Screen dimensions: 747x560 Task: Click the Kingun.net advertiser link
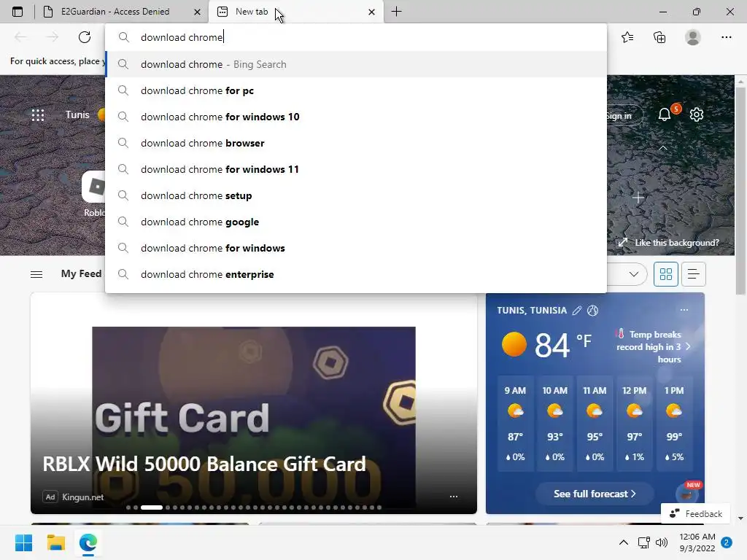point(83,497)
